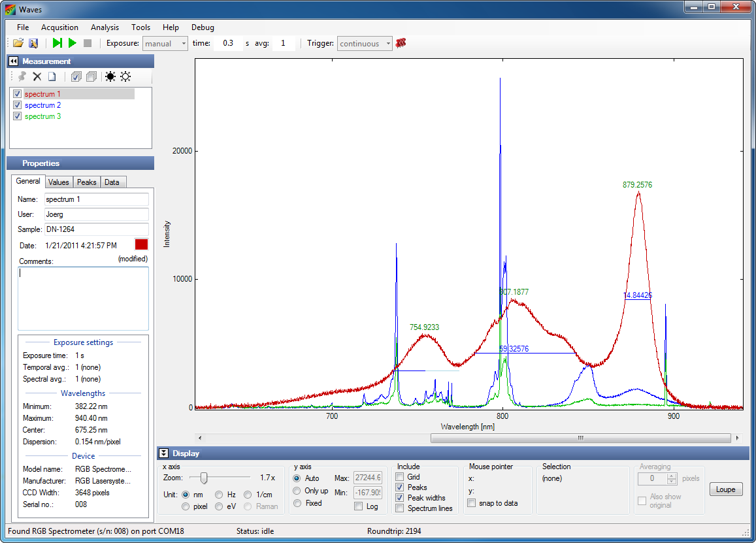The width and height of the screenshot is (756, 543).
Task: Click the x axis Zoom slider handle
Action: (x=205, y=478)
